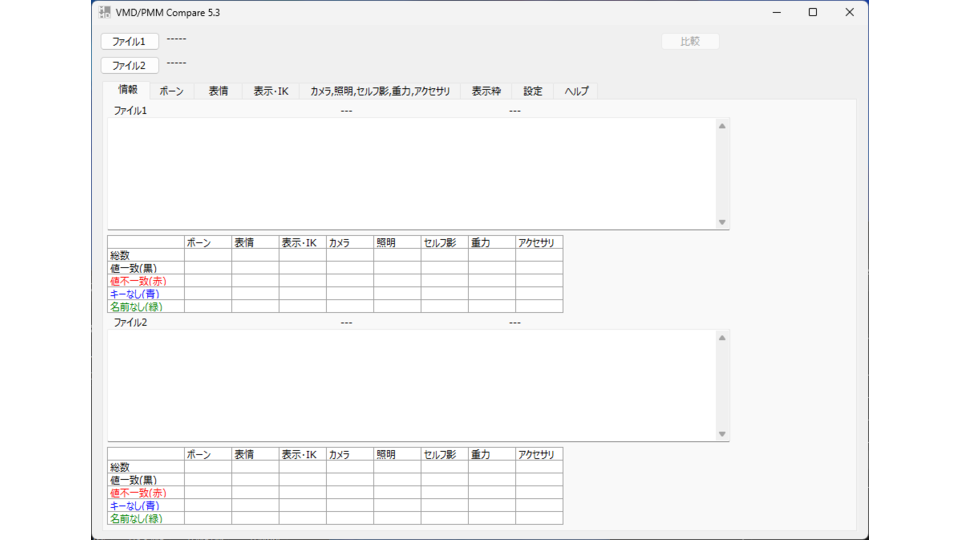The image size is (960, 540).
Task: Close the VMD/PMM Compare window
Action: pyautogui.click(x=849, y=12)
